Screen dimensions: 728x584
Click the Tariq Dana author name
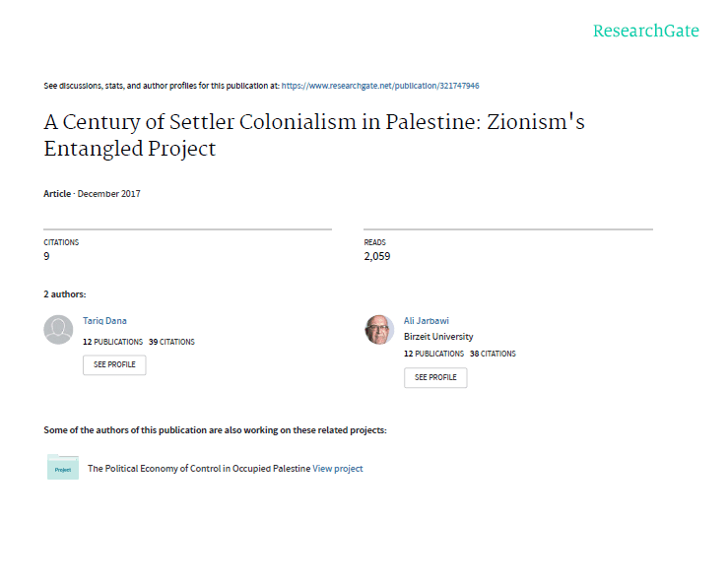coord(104,320)
